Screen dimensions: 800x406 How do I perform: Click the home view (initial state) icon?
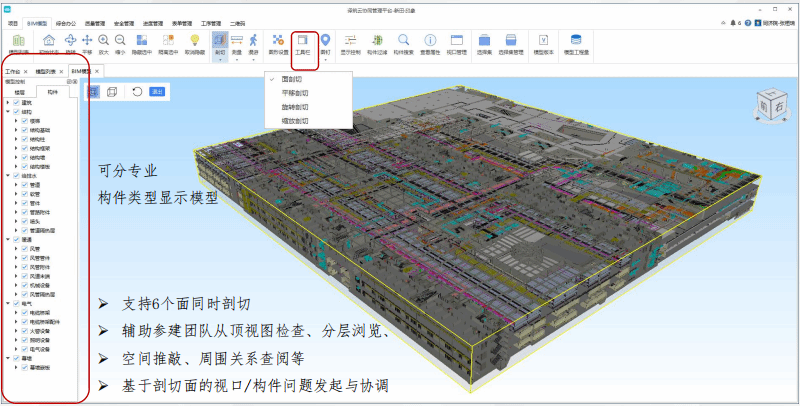point(49,40)
